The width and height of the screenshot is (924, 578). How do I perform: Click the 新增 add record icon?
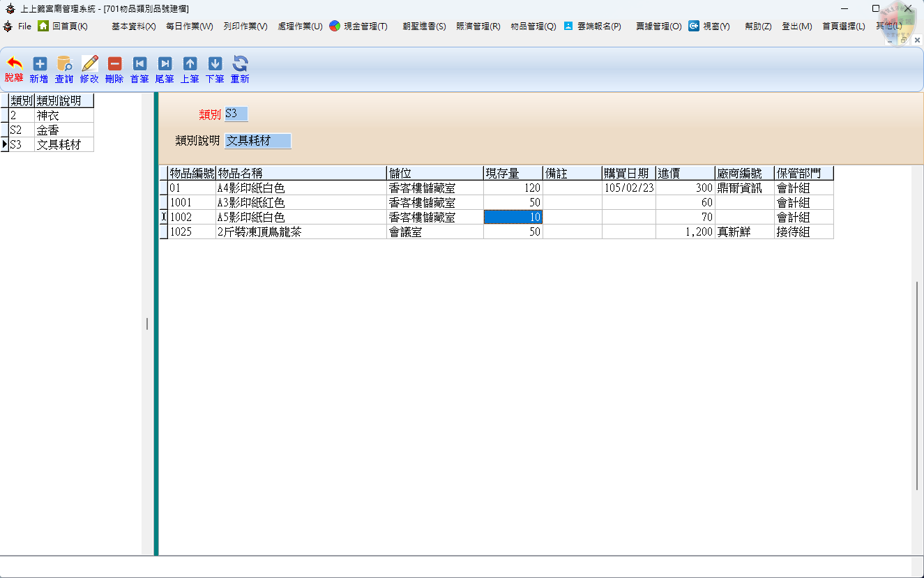point(39,69)
